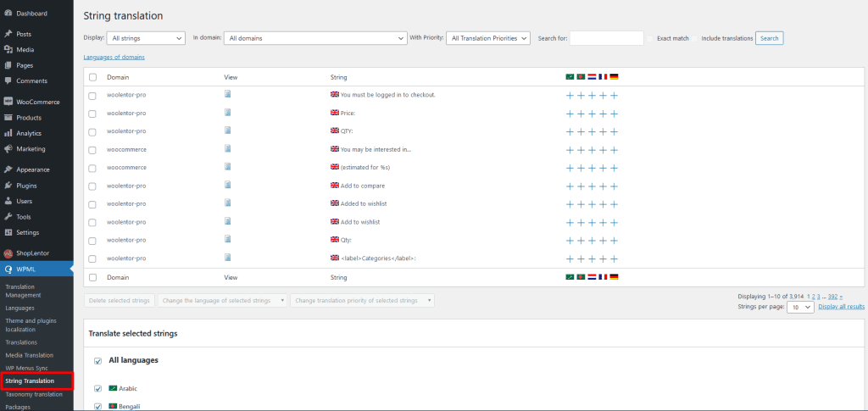
Task: Click the Tools wrench icon
Action: click(8, 217)
